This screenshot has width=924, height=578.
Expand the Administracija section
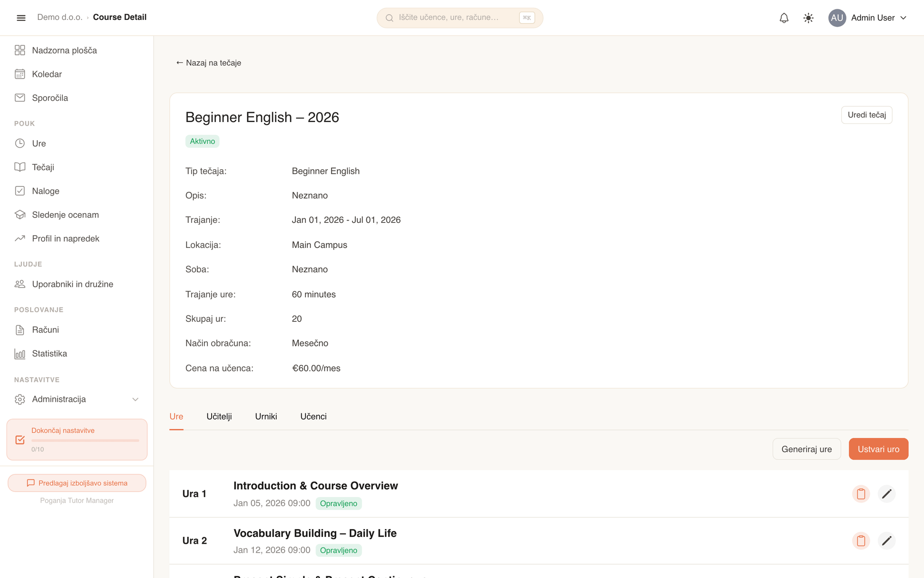tap(77, 399)
